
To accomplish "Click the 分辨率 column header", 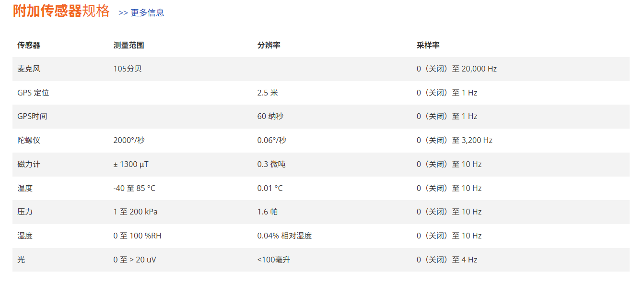I will pyautogui.click(x=269, y=45).
